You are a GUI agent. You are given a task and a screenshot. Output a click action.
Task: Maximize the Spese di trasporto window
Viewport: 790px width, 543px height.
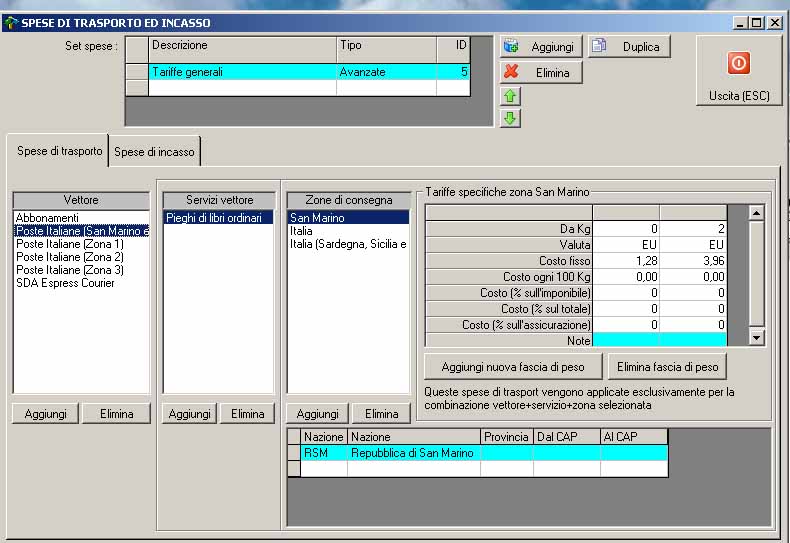(x=756, y=23)
